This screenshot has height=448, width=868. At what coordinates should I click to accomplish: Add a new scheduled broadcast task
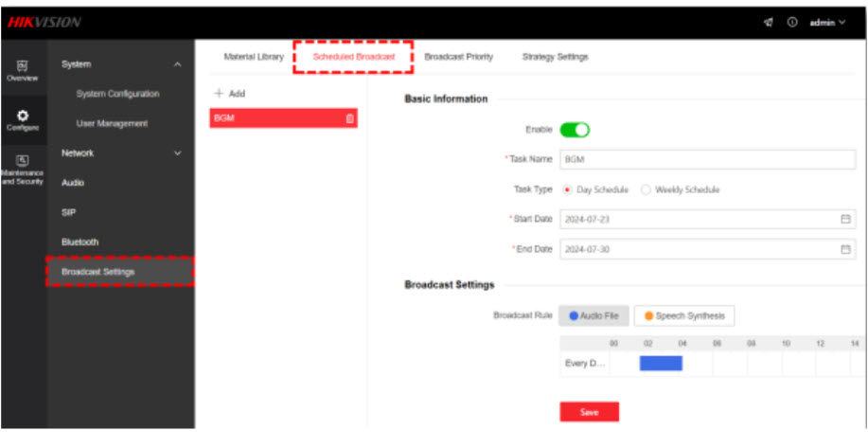point(230,94)
